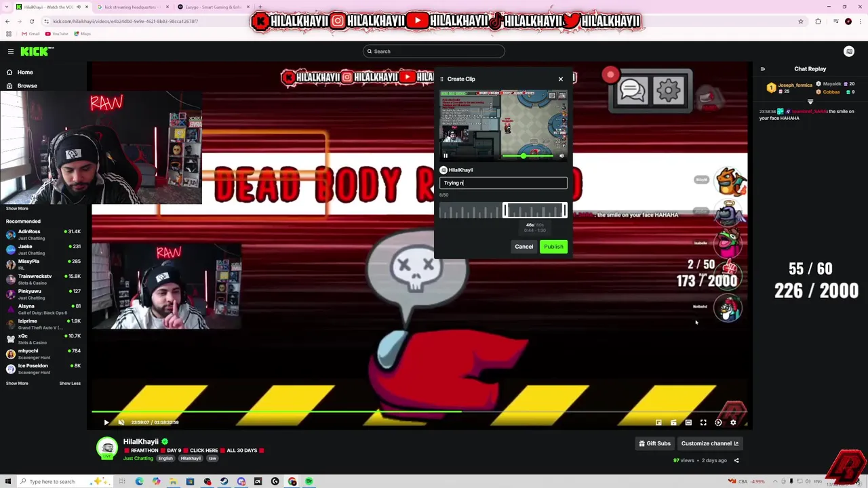The image size is (868, 488).
Task: Collapse with Show Less in the sidebar
Action: (70, 384)
